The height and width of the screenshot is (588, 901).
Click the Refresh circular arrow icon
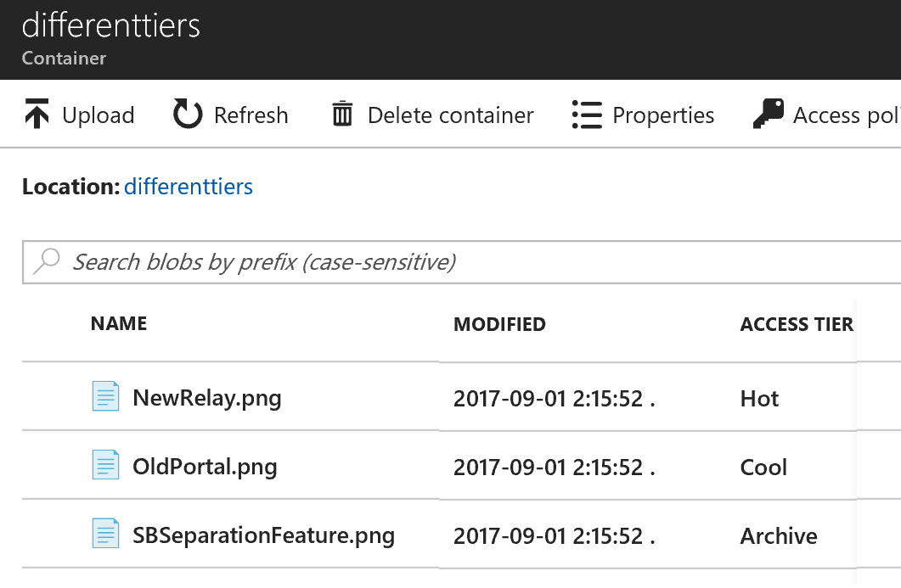pyautogui.click(x=188, y=115)
